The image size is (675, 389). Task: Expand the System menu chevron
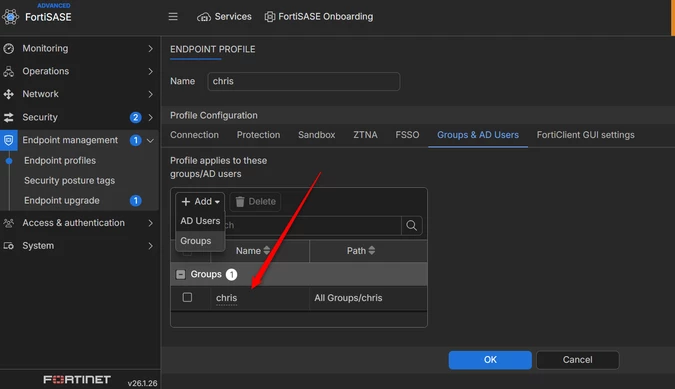click(150, 246)
